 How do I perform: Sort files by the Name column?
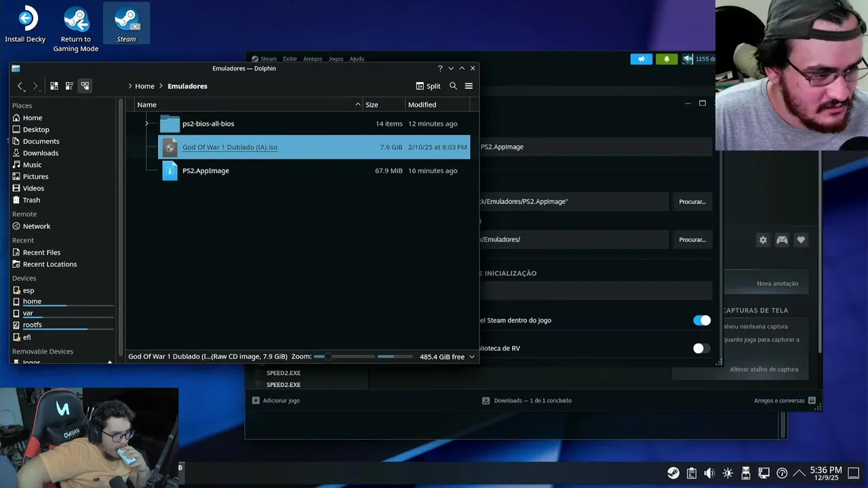(248, 104)
